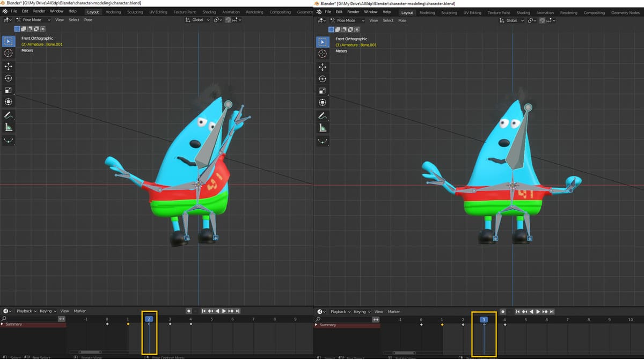This screenshot has width=644, height=360.
Task: Open Render menu in left window
Action: tap(39, 11)
